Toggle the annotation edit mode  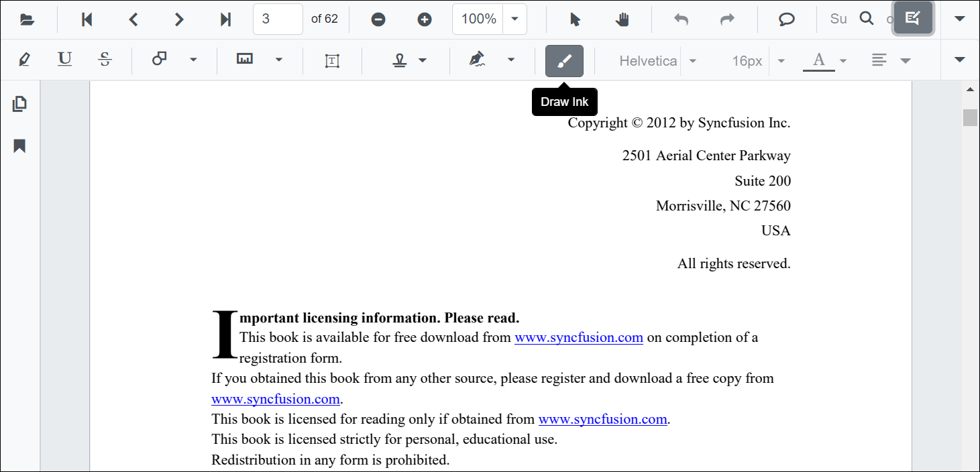click(x=913, y=19)
